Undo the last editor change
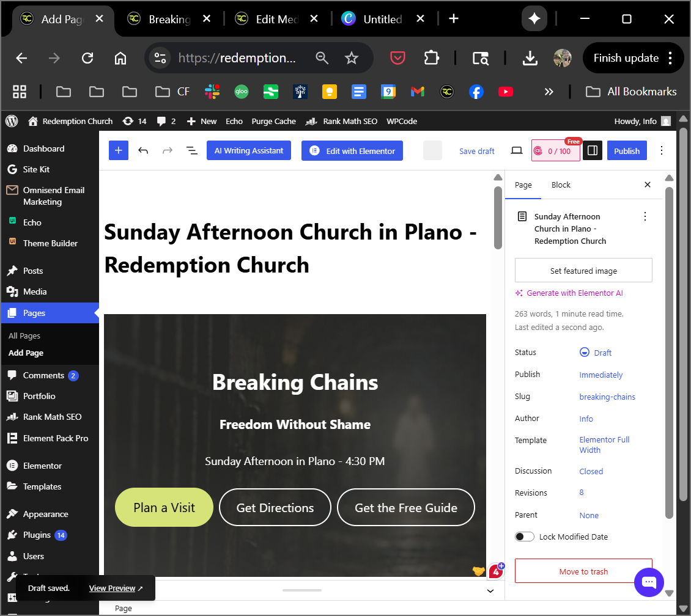691x616 pixels. coord(143,151)
